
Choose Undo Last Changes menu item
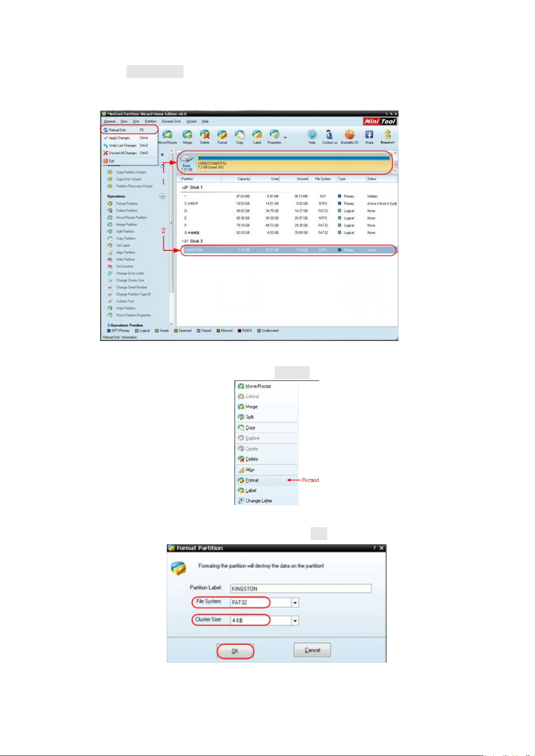pos(129,146)
